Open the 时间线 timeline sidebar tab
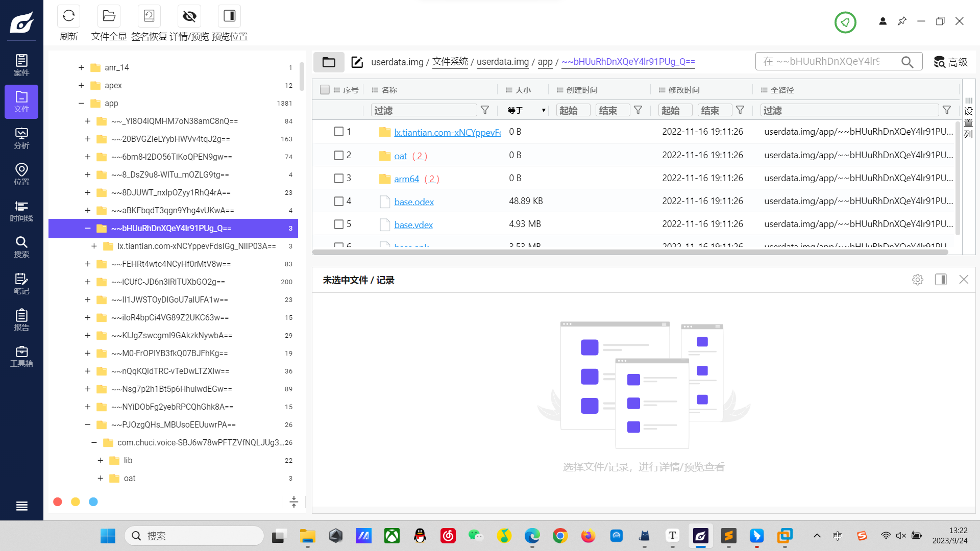Image resolution: width=980 pixels, height=551 pixels. 21,211
